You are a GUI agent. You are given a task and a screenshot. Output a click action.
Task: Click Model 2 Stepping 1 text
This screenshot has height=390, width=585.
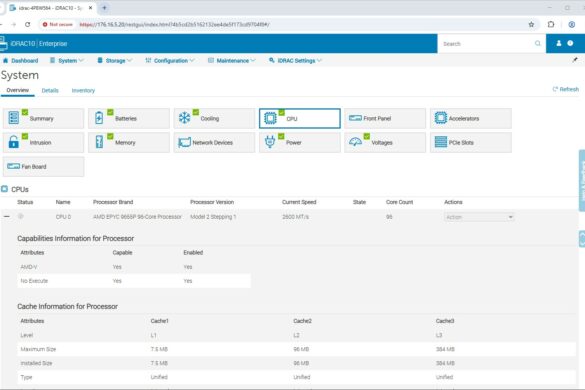[x=213, y=217]
